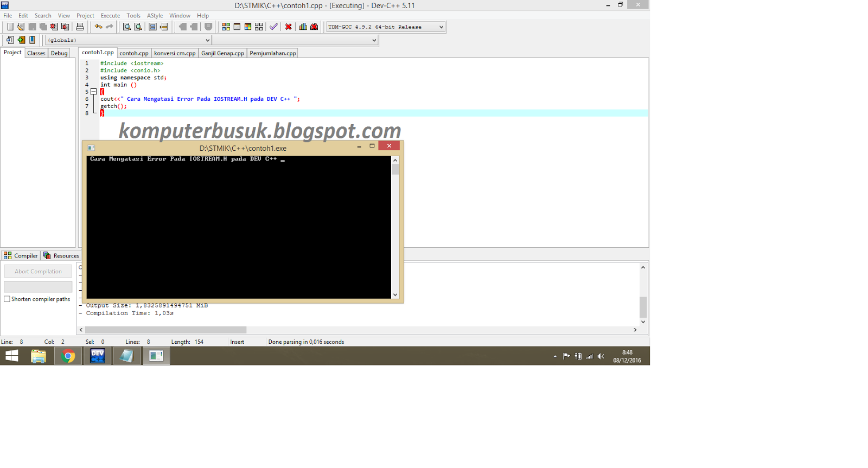The height and width of the screenshot is (468, 868).
Task: Click the Run window icon
Action: (x=237, y=27)
